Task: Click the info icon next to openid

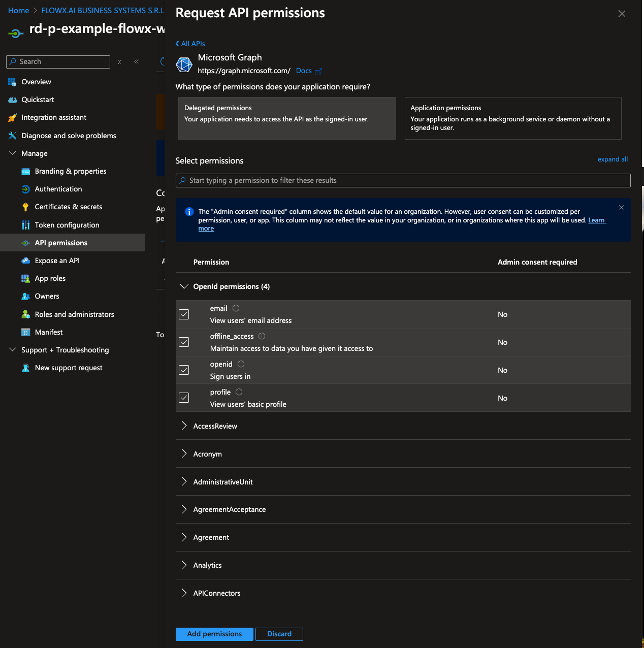Action: coord(241,364)
